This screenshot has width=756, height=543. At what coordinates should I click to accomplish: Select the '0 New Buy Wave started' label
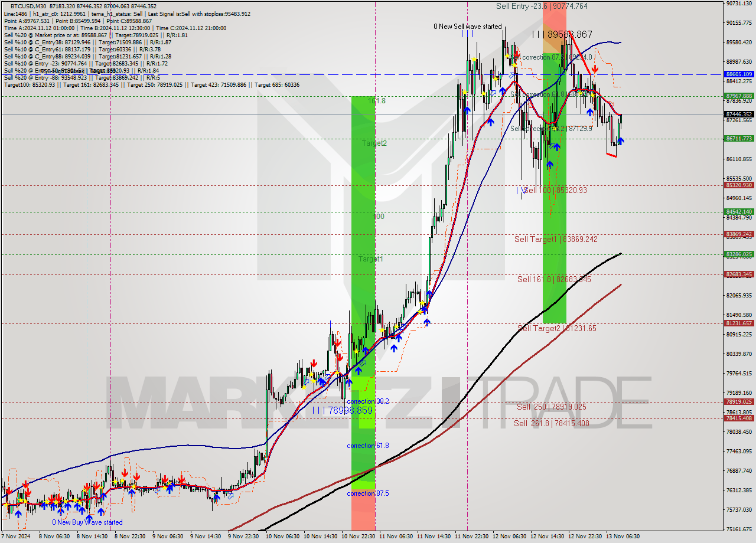click(x=87, y=522)
